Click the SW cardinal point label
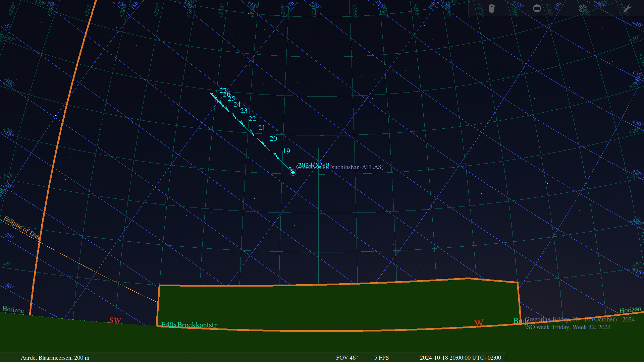644x362 pixels. 115,320
